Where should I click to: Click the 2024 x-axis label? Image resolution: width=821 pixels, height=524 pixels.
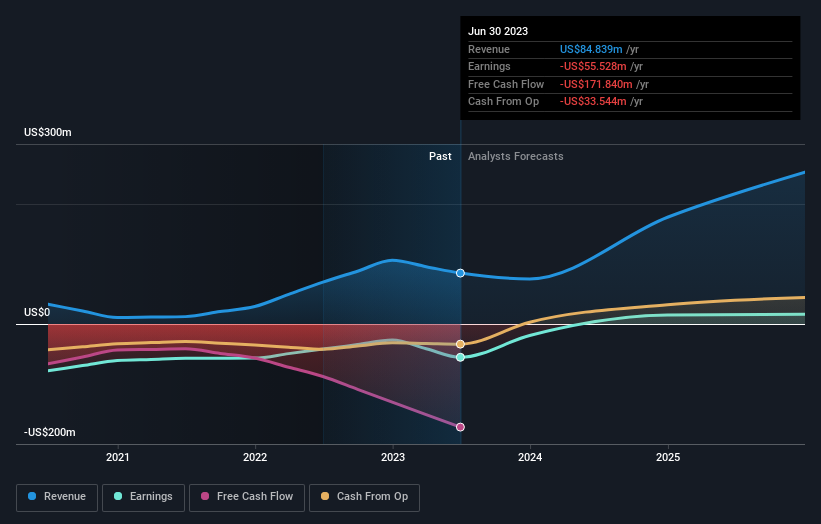(530, 457)
